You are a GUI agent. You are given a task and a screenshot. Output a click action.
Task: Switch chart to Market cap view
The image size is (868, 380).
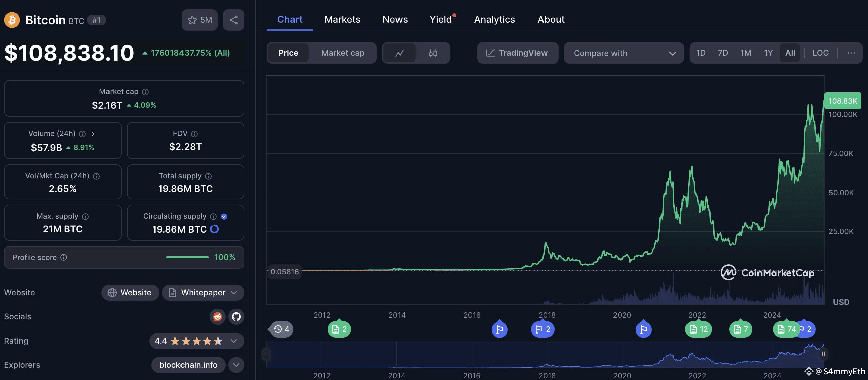click(x=343, y=53)
